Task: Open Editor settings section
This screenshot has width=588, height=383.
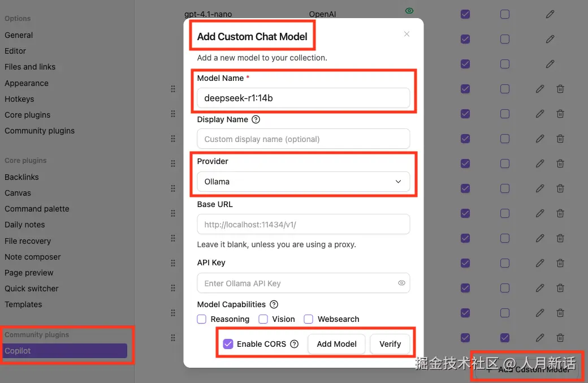Action: (x=15, y=51)
